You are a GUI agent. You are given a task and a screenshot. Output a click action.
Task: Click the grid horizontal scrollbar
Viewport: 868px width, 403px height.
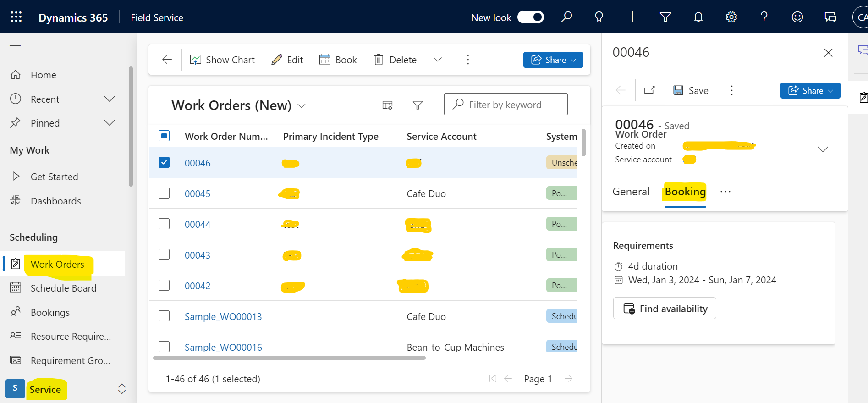point(289,358)
